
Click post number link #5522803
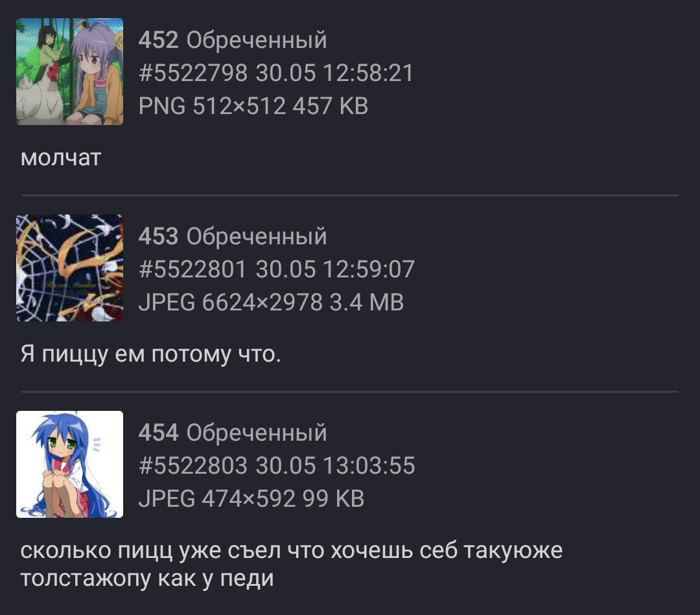(x=193, y=465)
